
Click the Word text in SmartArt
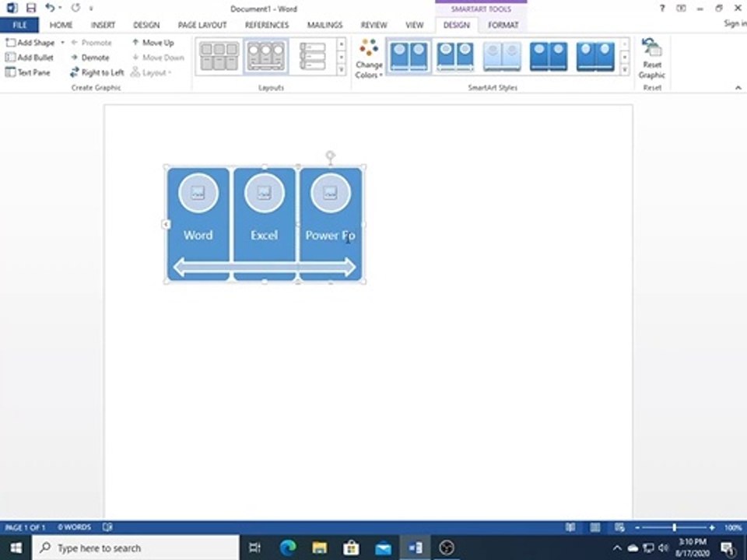(198, 235)
